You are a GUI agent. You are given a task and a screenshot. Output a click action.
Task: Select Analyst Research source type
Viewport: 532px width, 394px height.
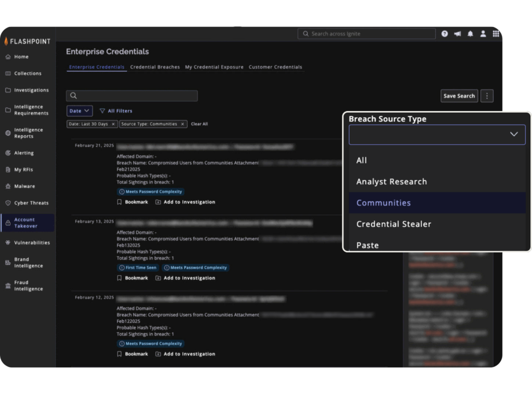click(437, 182)
